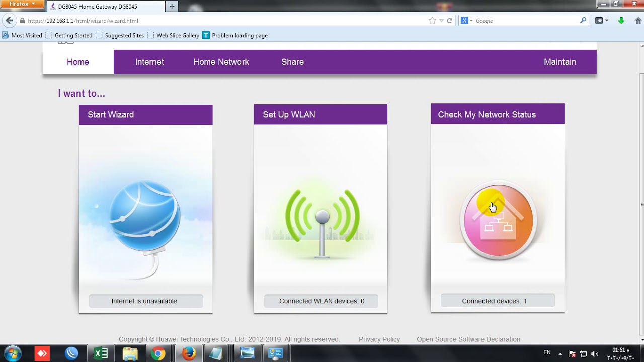Click the 'Connected devices: 1' status

point(498,301)
